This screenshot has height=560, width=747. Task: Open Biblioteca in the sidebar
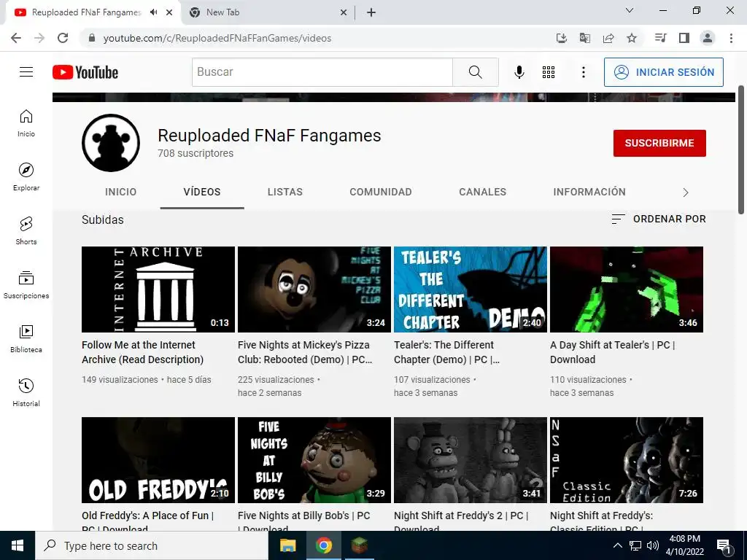point(26,338)
